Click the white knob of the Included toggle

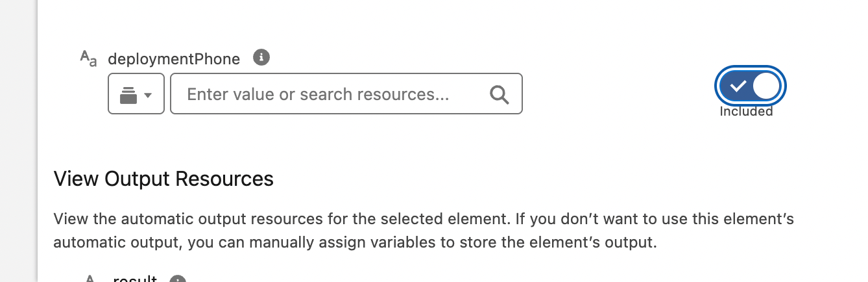[x=766, y=86]
